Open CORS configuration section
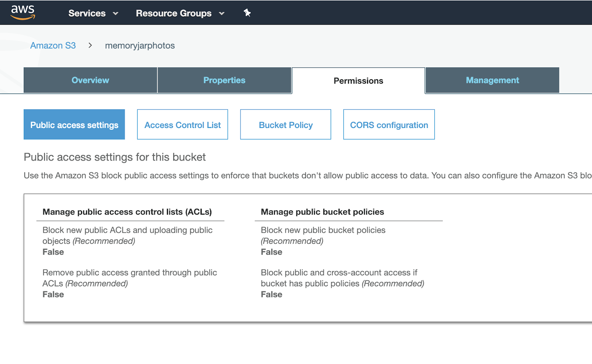 tap(389, 124)
